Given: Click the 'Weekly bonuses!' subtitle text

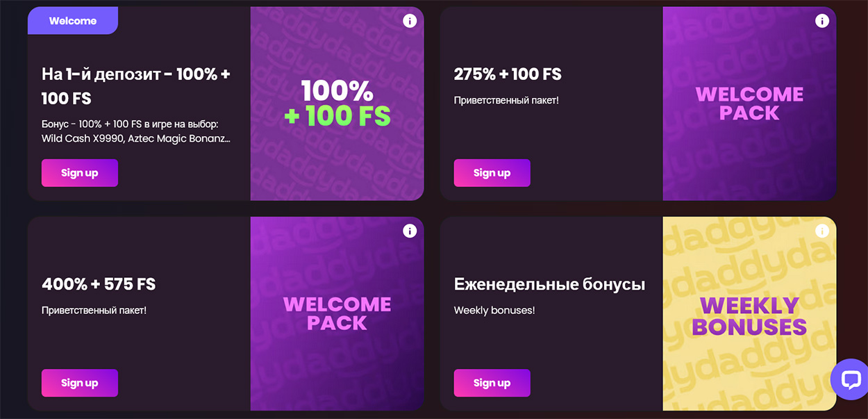Looking at the screenshot, I should click(495, 310).
